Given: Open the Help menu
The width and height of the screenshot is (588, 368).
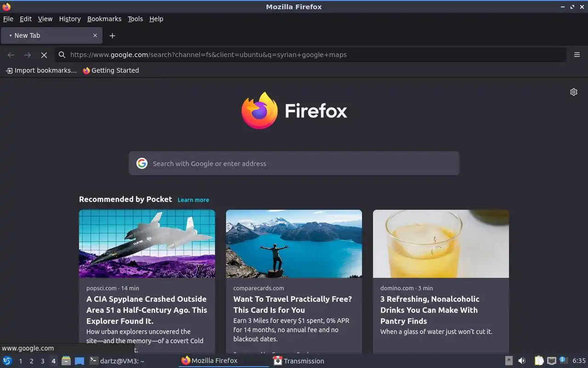Looking at the screenshot, I should (x=156, y=19).
